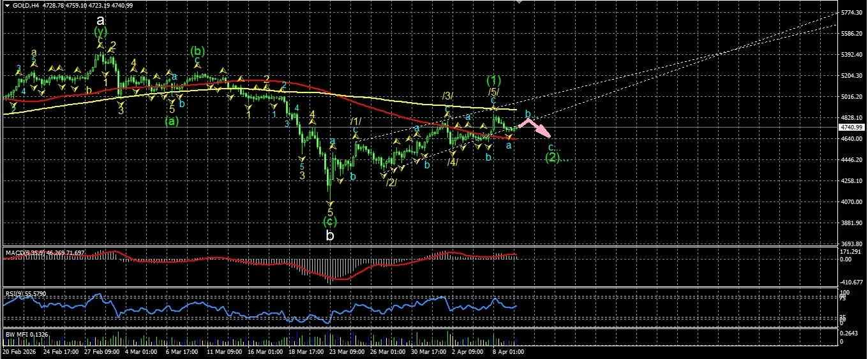Click the 4640.00 price axis value
Screen dimensions: 868x359
[851, 139]
